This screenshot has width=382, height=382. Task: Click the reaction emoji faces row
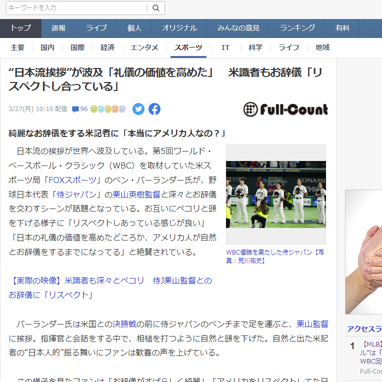pyautogui.click(x=108, y=109)
